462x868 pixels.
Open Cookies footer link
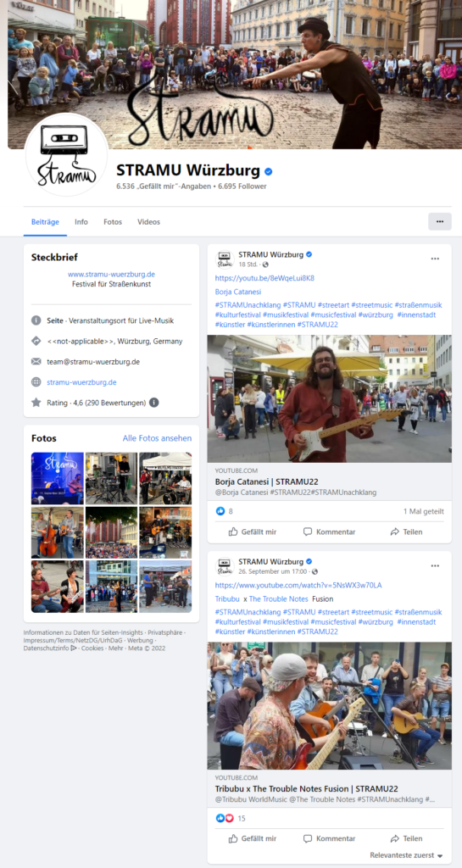coord(92,648)
